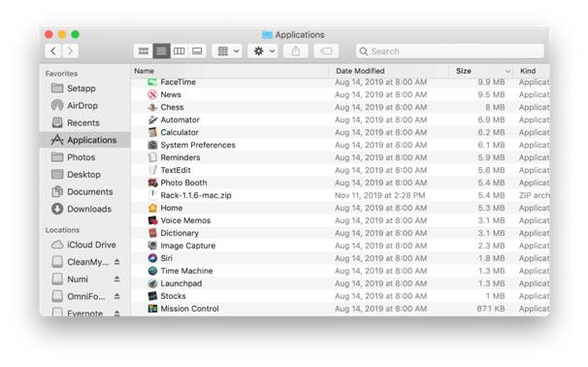Click the Mission Control app icon
This screenshot has width=588, height=367.
pyautogui.click(x=152, y=309)
